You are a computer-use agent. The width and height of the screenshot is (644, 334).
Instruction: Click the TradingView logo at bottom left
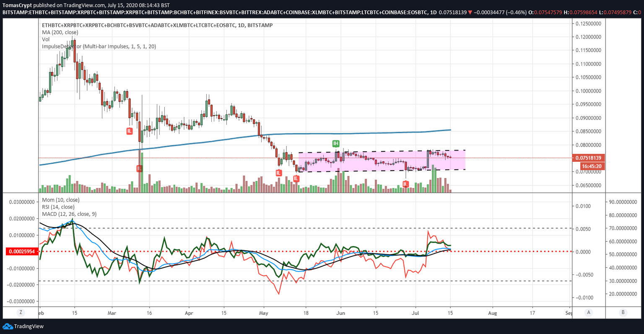click(x=23, y=326)
